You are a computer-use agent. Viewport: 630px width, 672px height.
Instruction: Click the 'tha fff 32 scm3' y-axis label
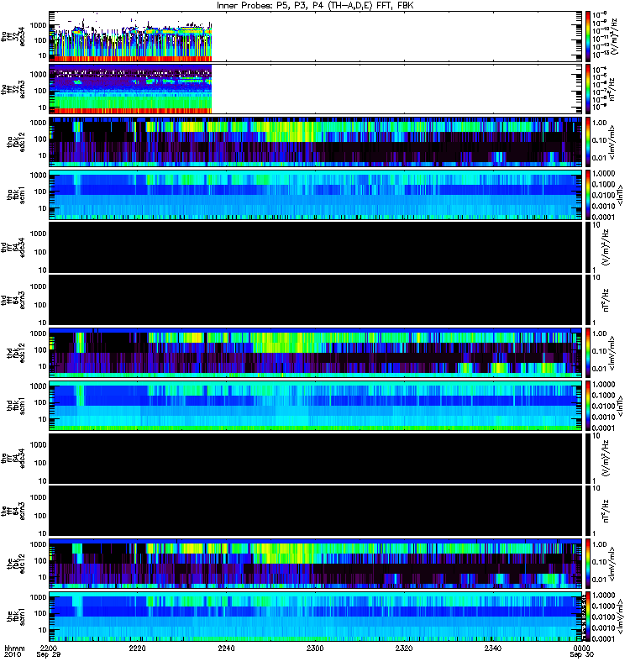pyautogui.click(x=13, y=89)
